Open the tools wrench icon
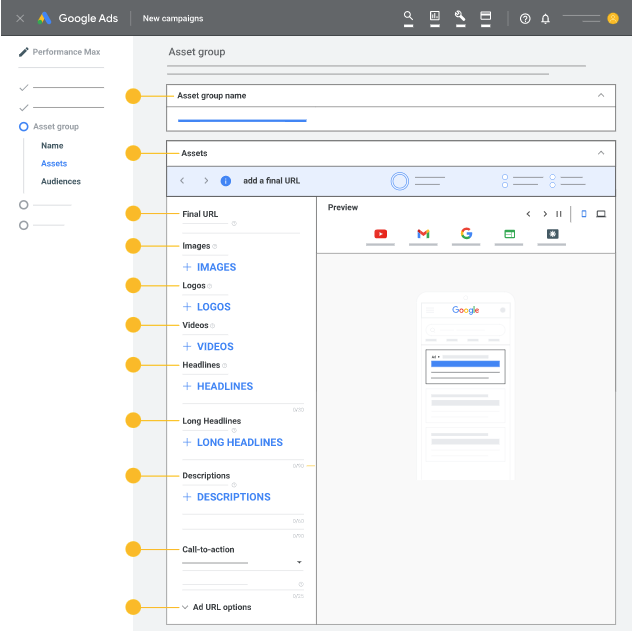633x634 pixels. click(x=460, y=17)
